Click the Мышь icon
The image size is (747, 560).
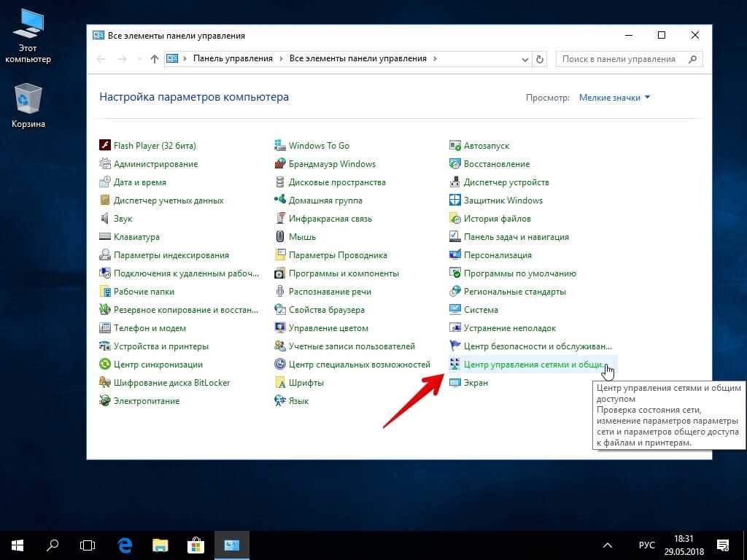pos(280,237)
